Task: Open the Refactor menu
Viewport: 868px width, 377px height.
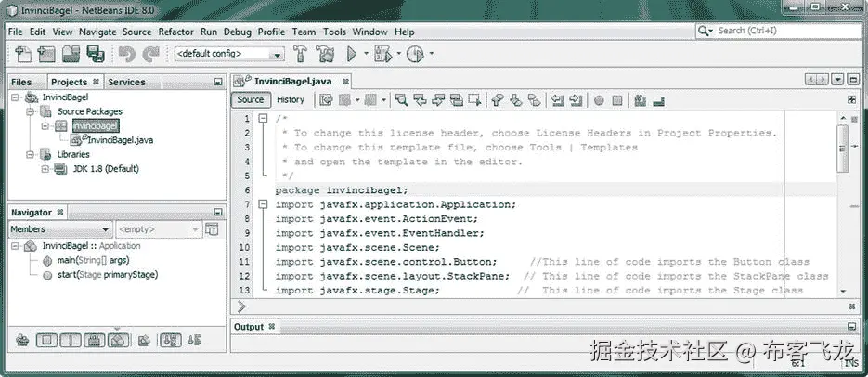Action: pyautogui.click(x=176, y=32)
